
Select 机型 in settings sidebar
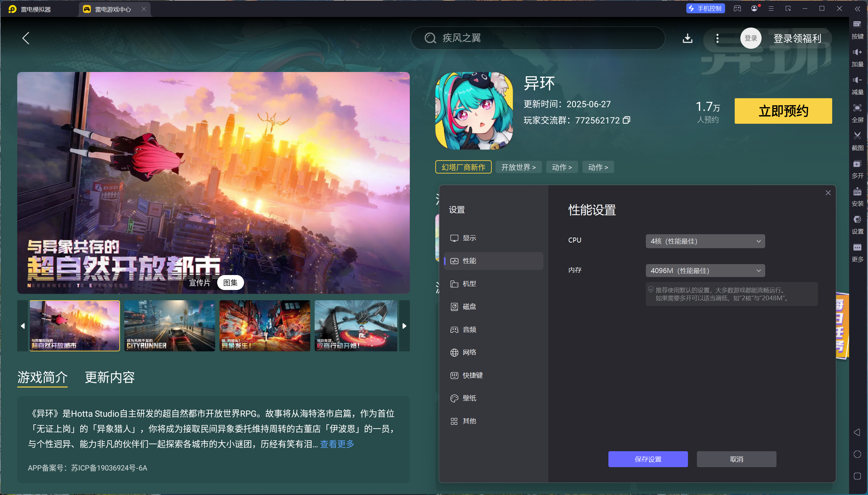(493, 284)
